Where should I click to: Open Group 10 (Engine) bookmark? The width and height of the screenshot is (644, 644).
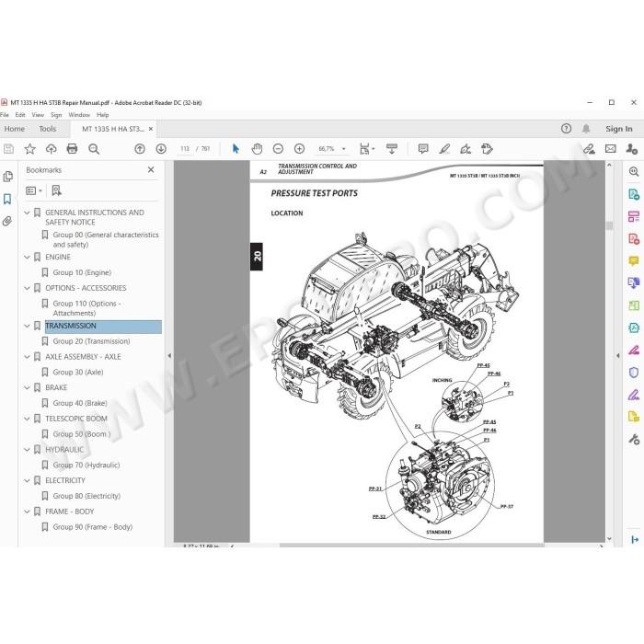pyautogui.click(x=82, y=272)
